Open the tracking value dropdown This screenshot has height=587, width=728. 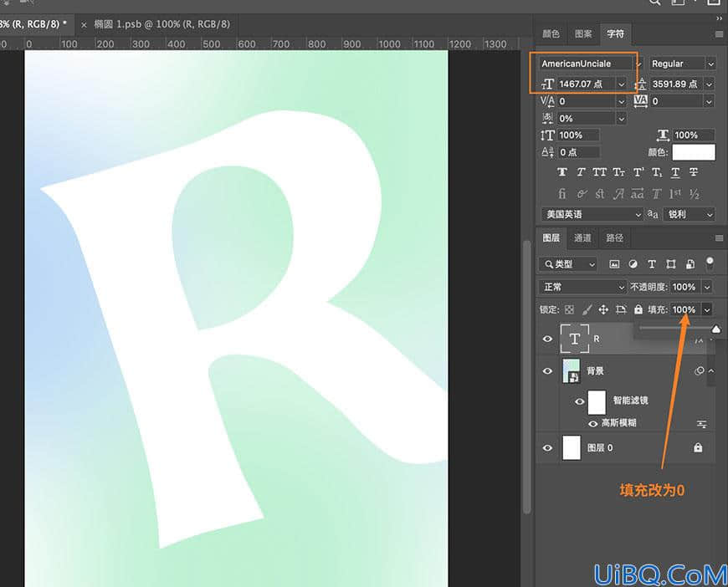click(709, 101)
